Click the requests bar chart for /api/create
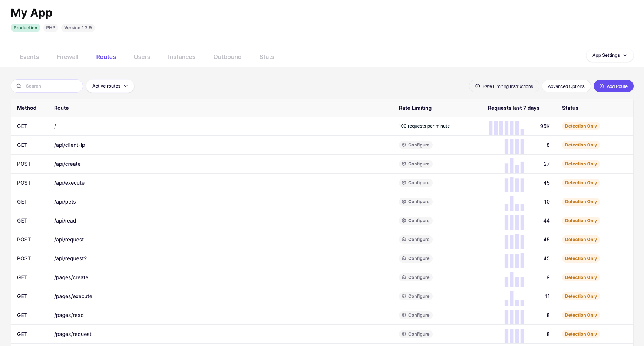 514,166
